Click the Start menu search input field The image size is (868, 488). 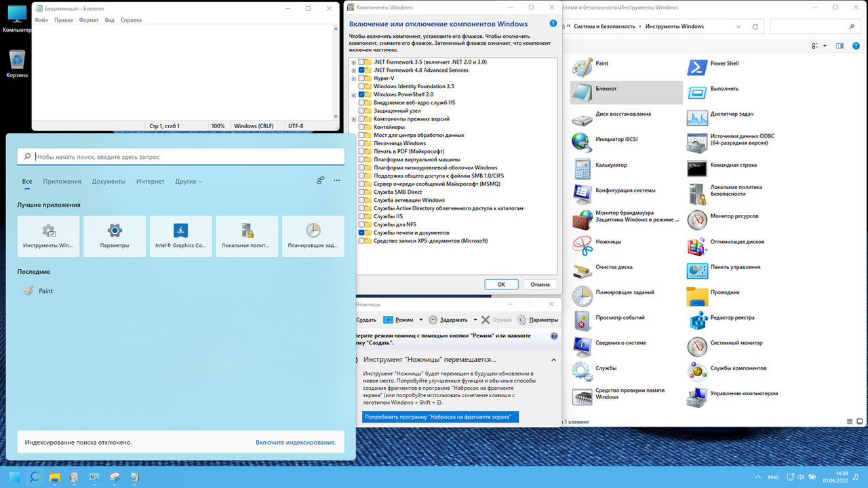coord(181,157)
